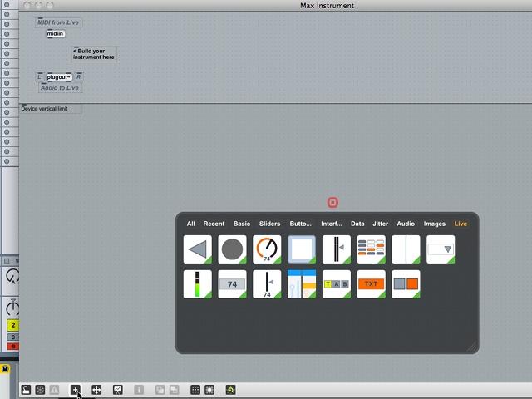Open the Audio palette category
Screen dimensions: 532x399
click(x=406, y=224)
